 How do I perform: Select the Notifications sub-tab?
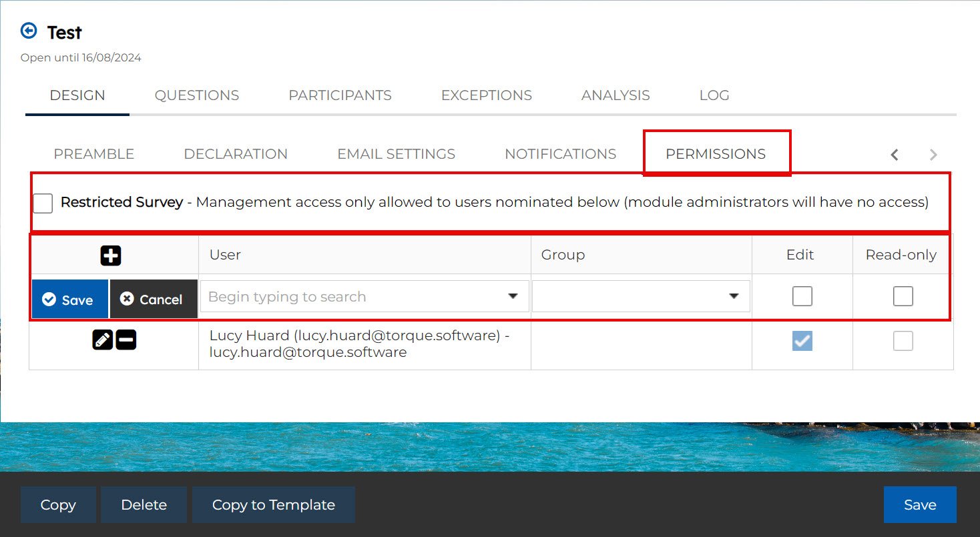pyautogui.click(x=560, y=154)
